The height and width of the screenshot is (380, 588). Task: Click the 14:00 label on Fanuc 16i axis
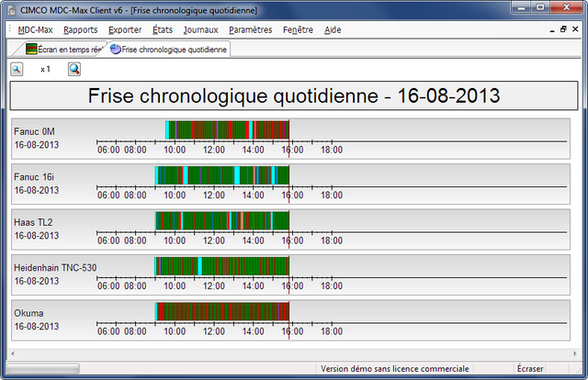(254, 196)
